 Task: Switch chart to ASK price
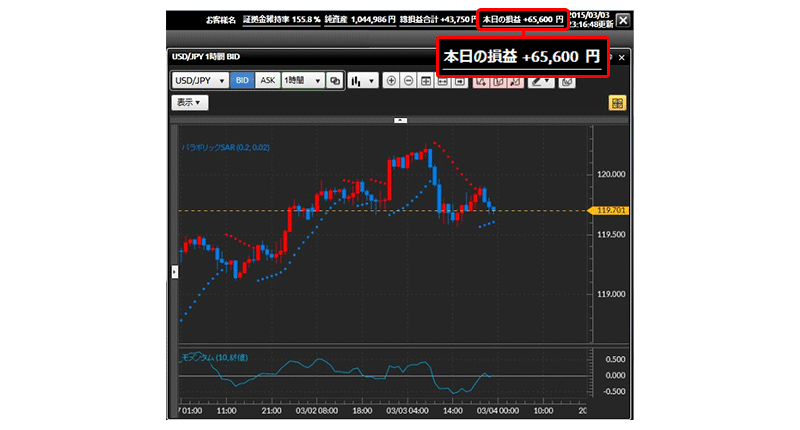tap(267, 81)
